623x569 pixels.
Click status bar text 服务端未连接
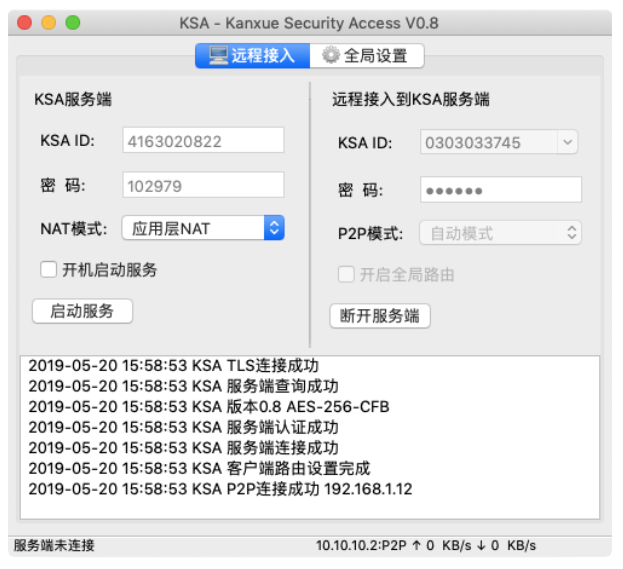tap(54, 546)
